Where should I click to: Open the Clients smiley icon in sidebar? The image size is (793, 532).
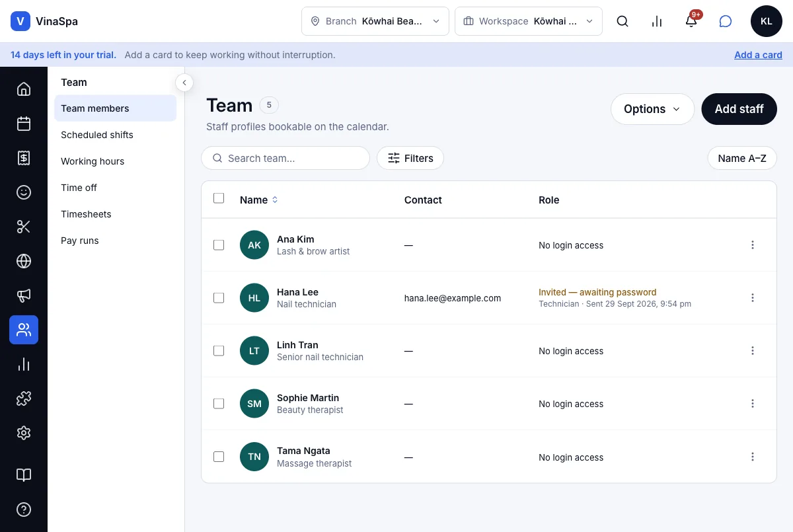click(24, 192)
